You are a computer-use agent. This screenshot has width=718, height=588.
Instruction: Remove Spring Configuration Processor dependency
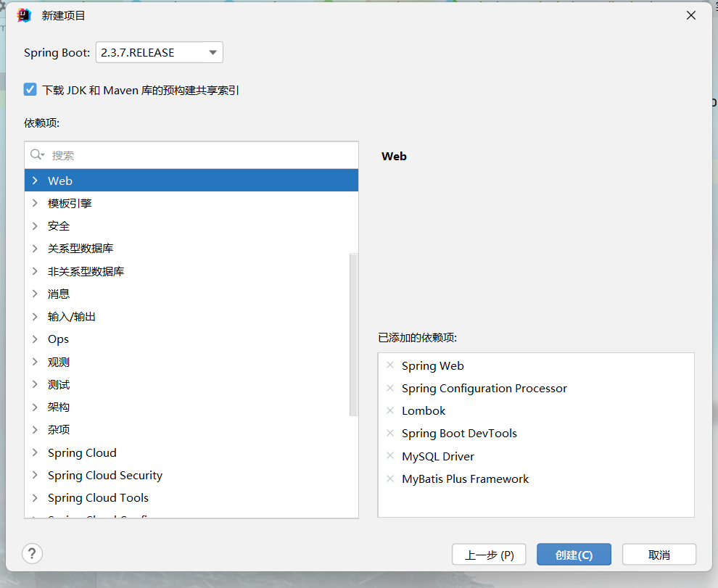click(390, 388)
